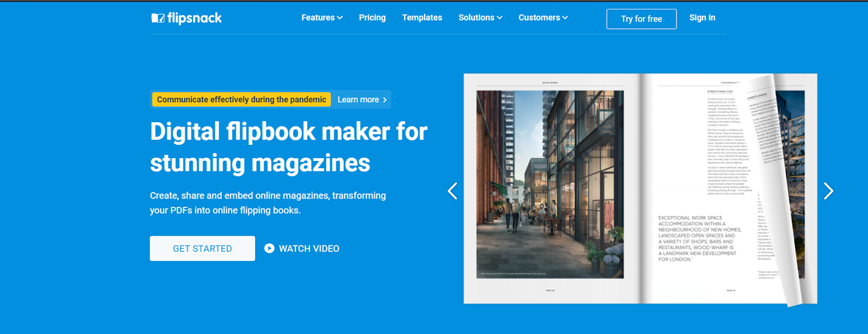Grab the curled page corner of flipbook
The width and height of the screenshot is (868, 334).
click(793, 296)
